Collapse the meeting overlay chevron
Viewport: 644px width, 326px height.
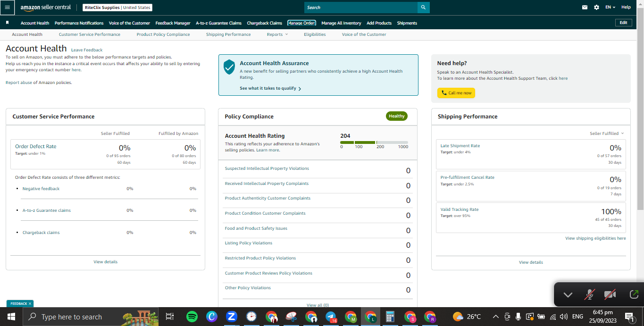568,295
